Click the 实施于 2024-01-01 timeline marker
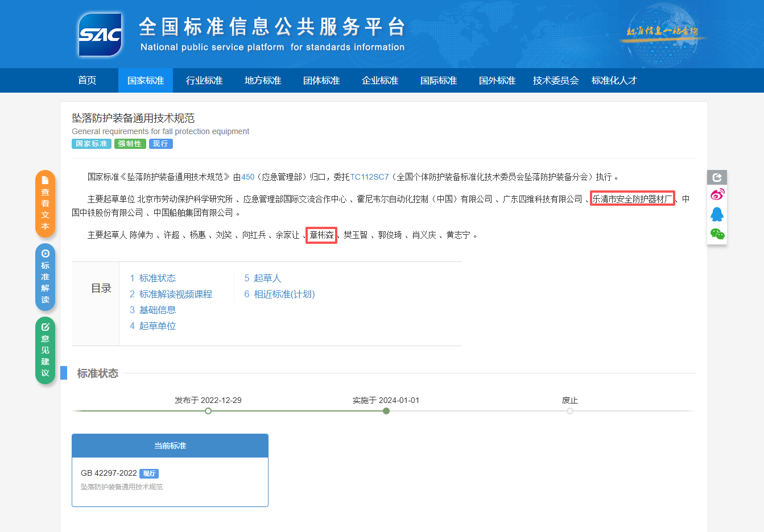Screen dimensions: 764x532 tap(386, 410)
